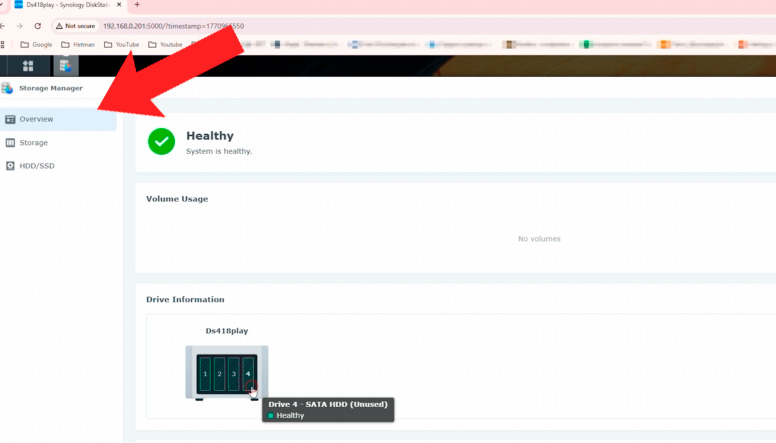The width and height of the screenshot is (776, 443).
Task: Select drive bay 3 on Ds418play
Action: [x=234, y=374]
